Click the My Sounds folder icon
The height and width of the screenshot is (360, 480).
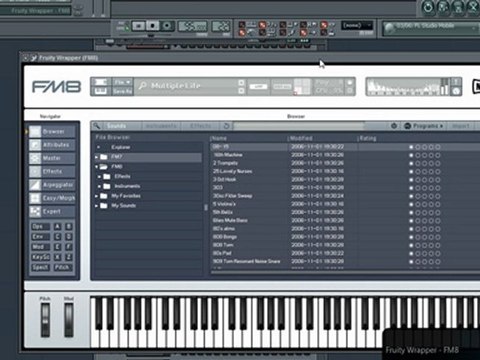tap(104, 206)
